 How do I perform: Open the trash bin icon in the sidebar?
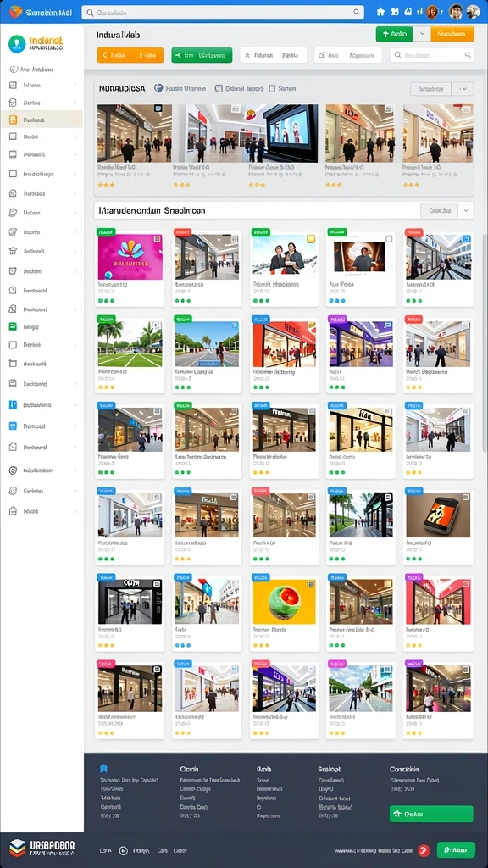pos(14,251)
